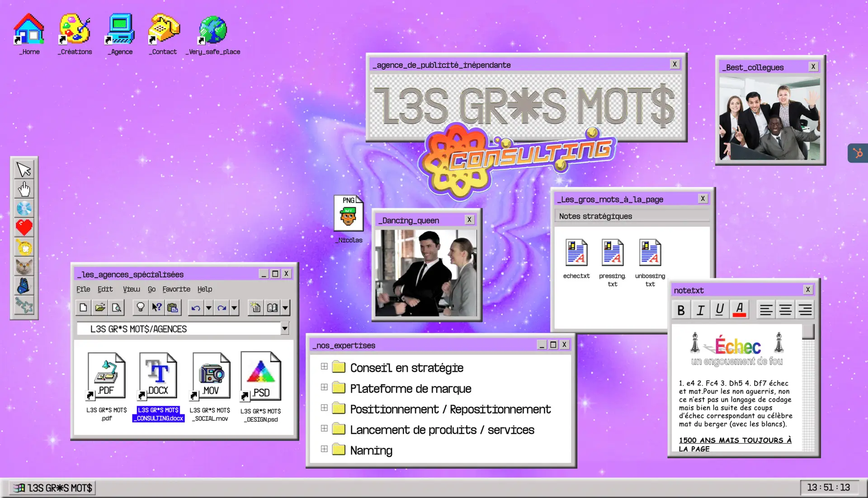Toggle bold formatting in note.txt
Viewport: 868px width, 498px height.
(x=681, y=309)
